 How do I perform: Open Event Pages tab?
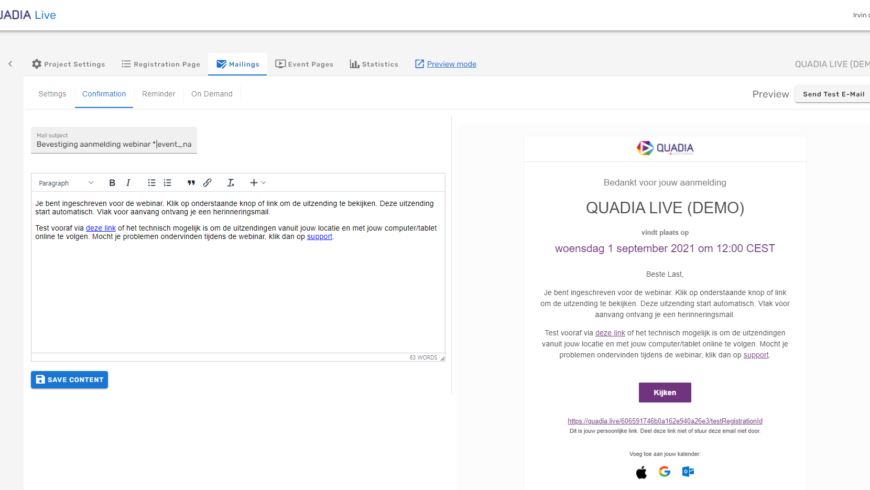(304, 64)
